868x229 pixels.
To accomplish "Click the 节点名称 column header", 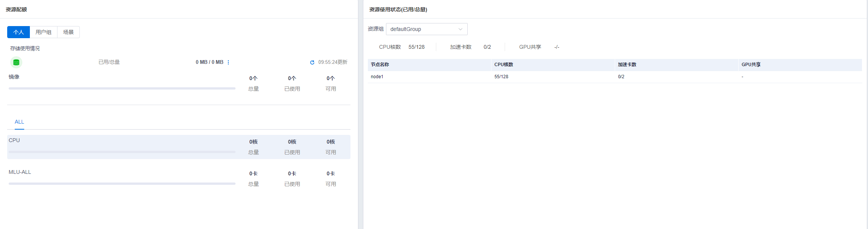I will 380,65.
